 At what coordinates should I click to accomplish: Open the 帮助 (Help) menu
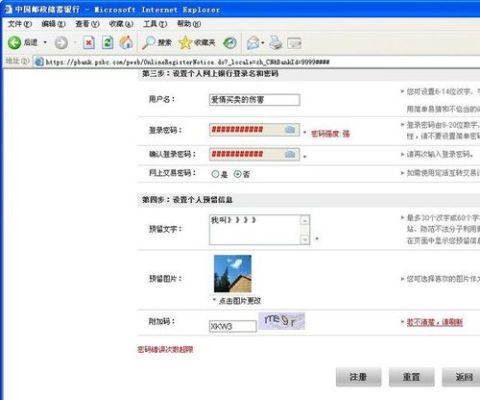click(189, 24)
